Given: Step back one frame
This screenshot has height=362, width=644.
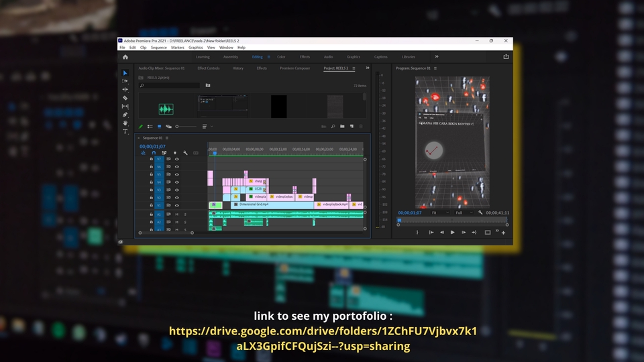Looking at the screenshot, I should click(x=442, y=233).
